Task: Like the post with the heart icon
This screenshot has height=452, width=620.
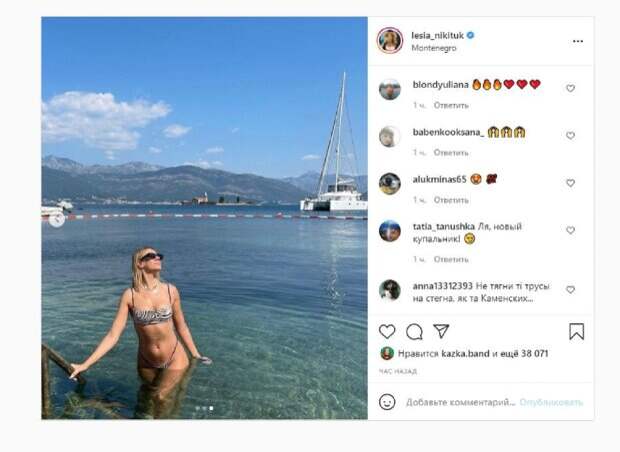Action: 387,331
